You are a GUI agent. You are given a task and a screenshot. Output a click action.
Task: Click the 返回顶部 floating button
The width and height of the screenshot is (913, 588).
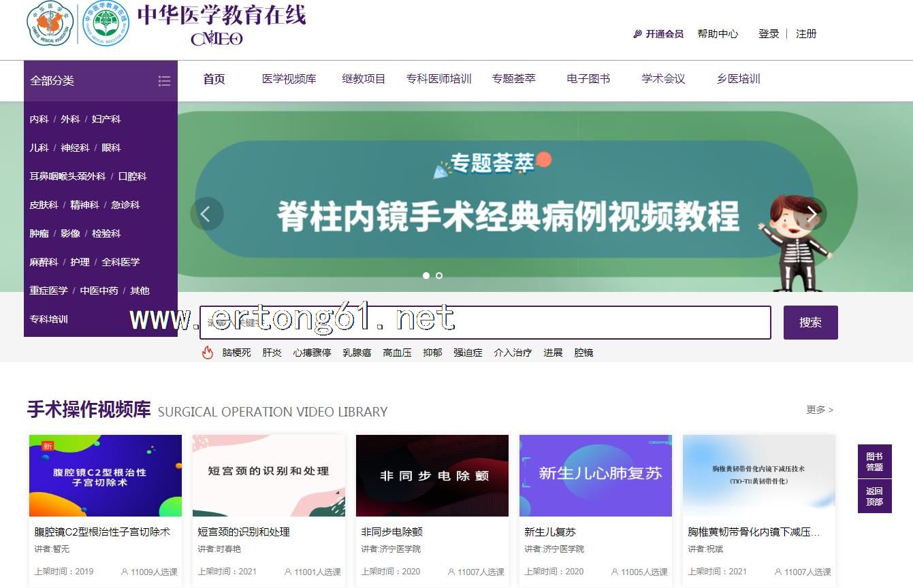click(x=874, y=496)
